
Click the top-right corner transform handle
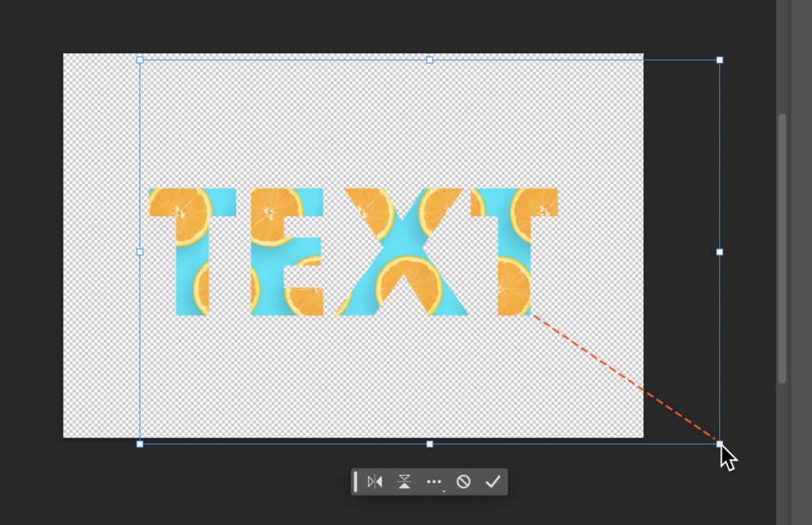point(720,59)
